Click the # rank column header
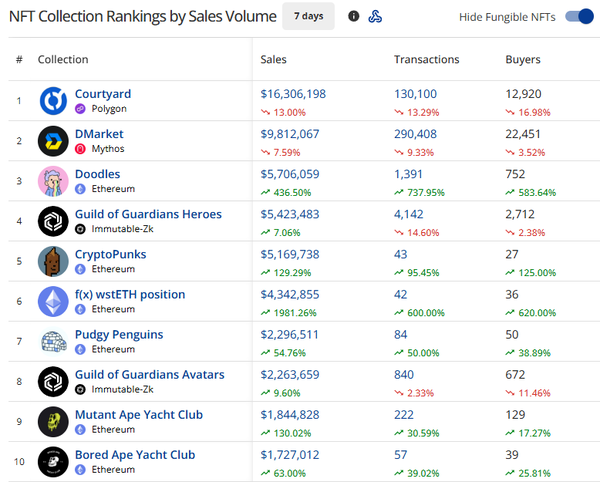This screenshot has height=482, width=600. click(x=19, y=59)
